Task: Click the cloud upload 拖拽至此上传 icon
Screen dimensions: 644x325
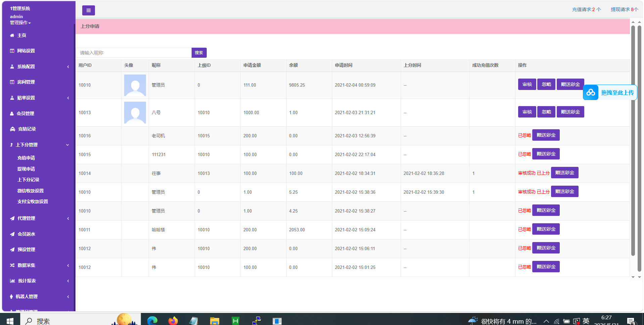Action: [591, 92]
